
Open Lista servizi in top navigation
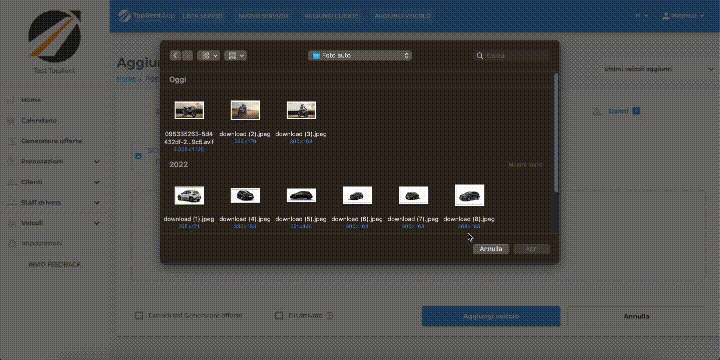(x=202, y=16)
